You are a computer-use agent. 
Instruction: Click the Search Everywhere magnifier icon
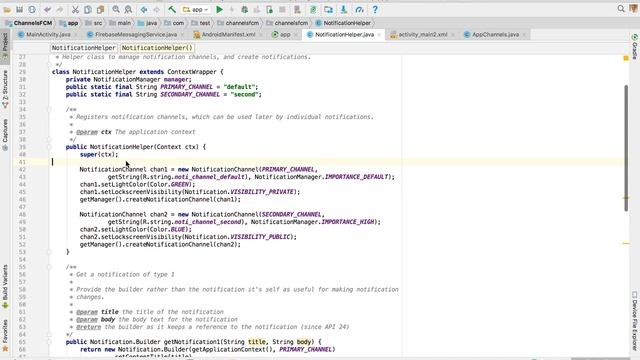point(621,9)
